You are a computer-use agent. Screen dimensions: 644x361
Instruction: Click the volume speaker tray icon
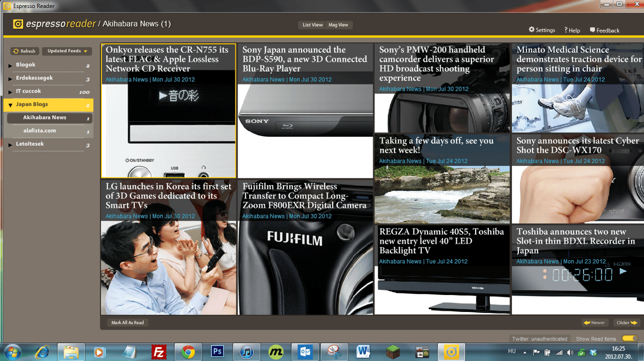[570, 352]
